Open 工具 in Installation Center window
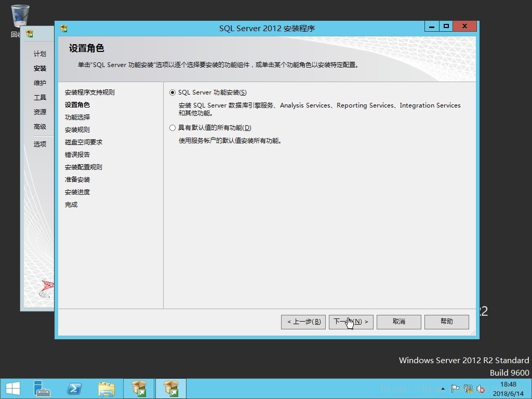Viewport: 532px width, 399px height. (x=39, y=97)
